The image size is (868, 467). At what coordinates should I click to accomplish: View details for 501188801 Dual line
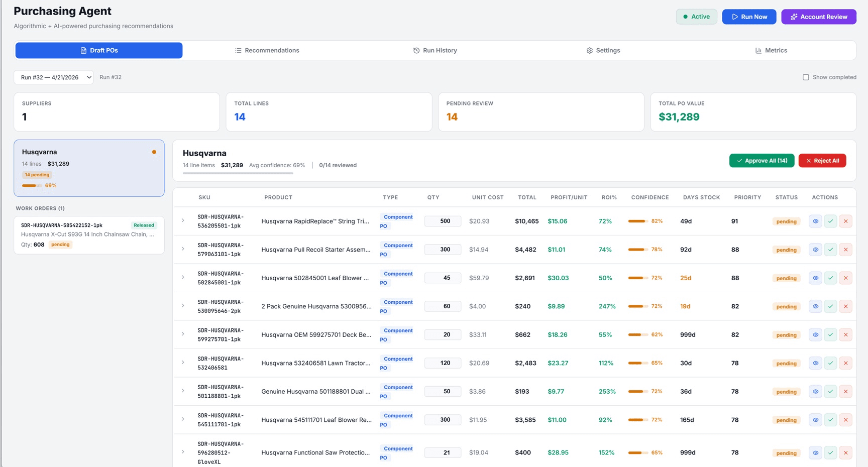pos(815,392)
